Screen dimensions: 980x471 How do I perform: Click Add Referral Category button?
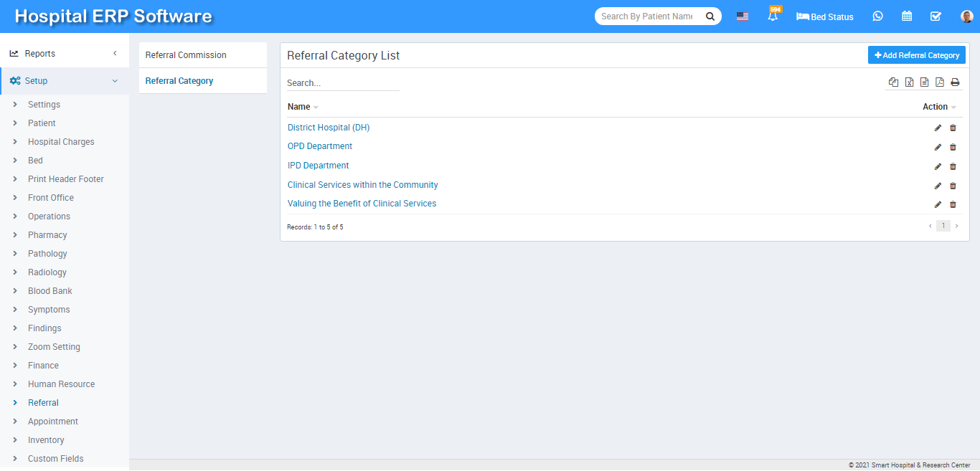coord(916,55)
